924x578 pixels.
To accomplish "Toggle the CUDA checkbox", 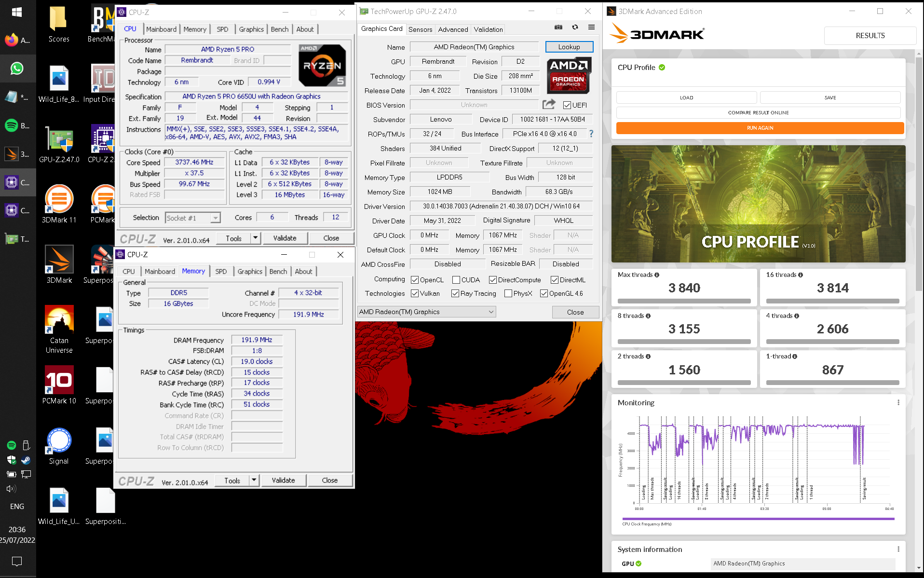I will (x=456, y=280).
